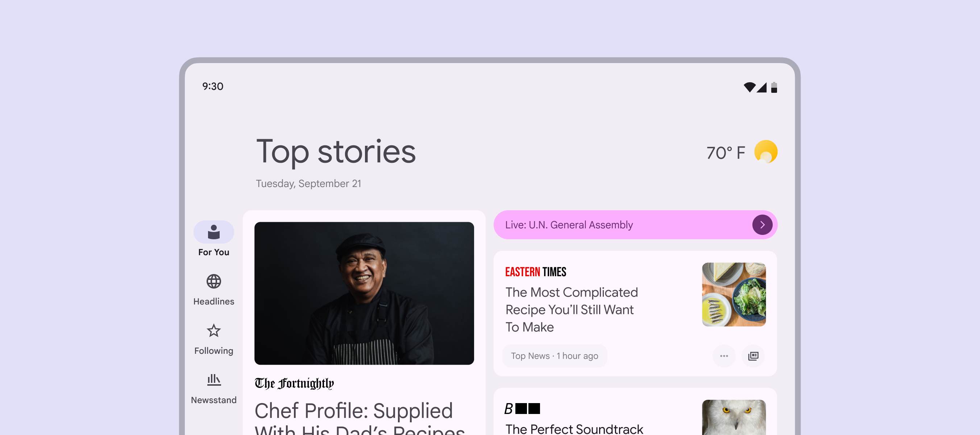Viewport: 980px width, 435px height.
Task: Click the chef portrait photo
Action: tap(364, 293)
